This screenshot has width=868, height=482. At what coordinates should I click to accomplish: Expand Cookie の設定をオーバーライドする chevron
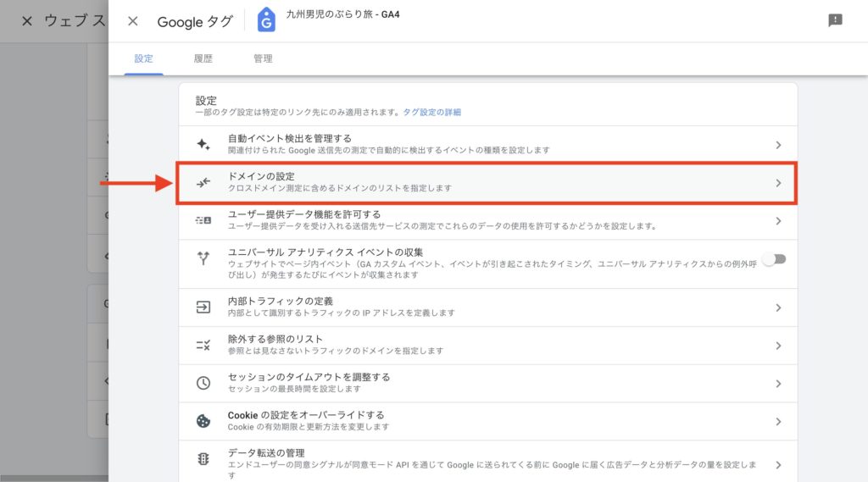(778, 422)
